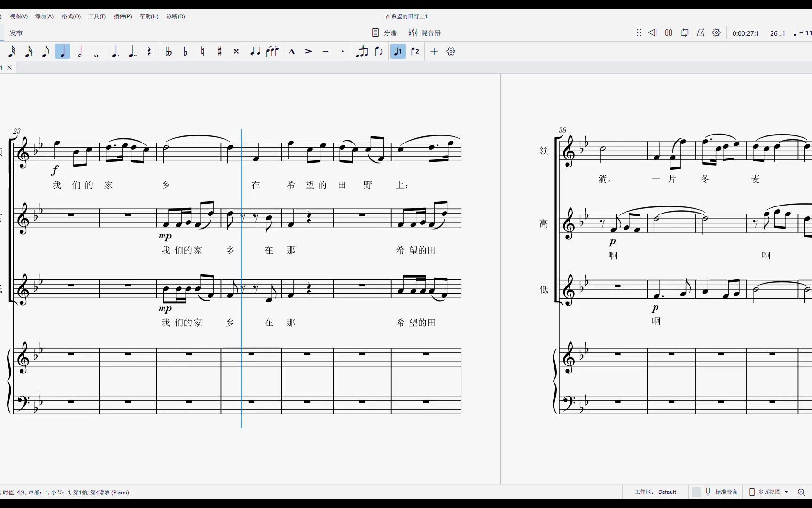Image resolution: width=812 pixels, height=508 pixels.
Task: Customize the note input toolbar gear
Action: [451, 51]
